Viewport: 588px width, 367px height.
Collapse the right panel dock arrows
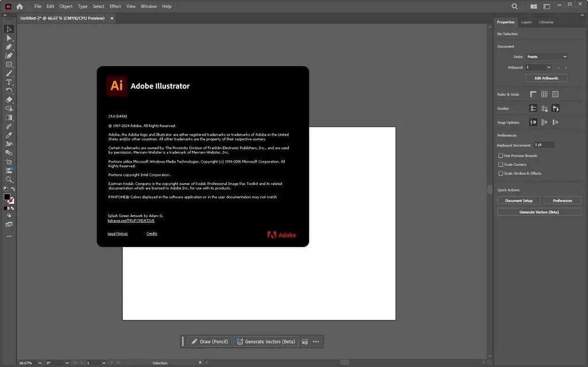pos(582,15)
